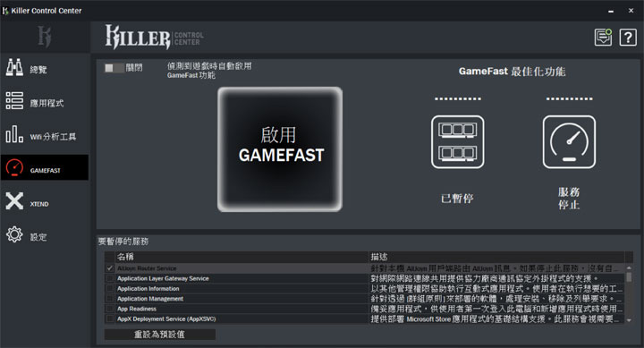Select the 總覽 menu label
This screenshot has height=348, width=644.
[x=38, y=70]
